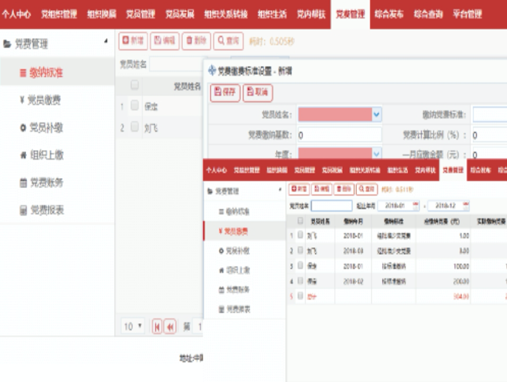The image size is (507, 382).
Task: Click the 缴纳党费标准 input field
Action: [x=490, y=115]
